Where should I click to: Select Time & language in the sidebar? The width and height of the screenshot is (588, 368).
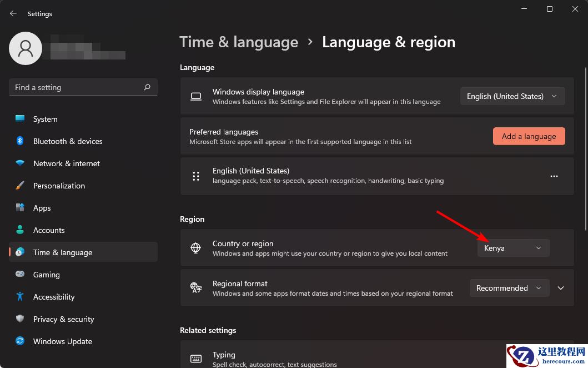63,252
